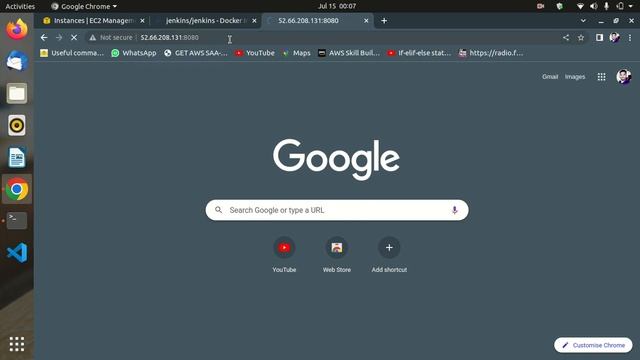640x360 pixels.
Task: Open Gmail link
Action: pyautogui.click(x=550, y=77)
